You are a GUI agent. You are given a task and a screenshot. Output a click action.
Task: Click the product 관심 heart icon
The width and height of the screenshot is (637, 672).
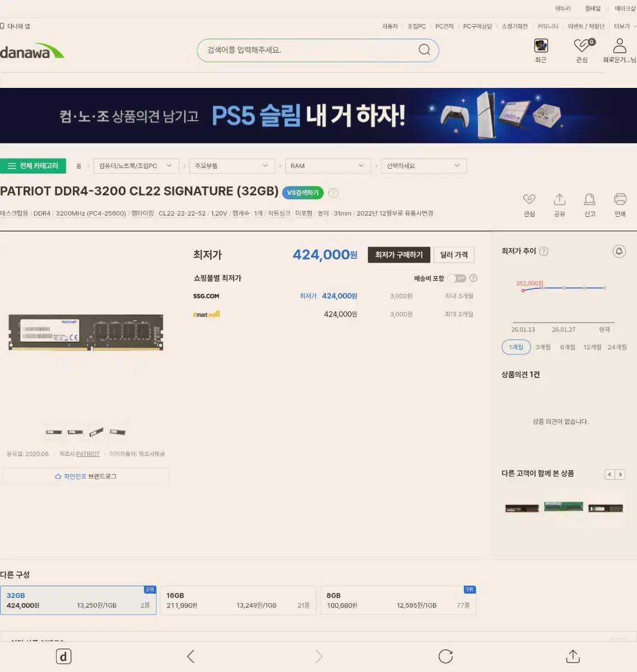[529, 199]
